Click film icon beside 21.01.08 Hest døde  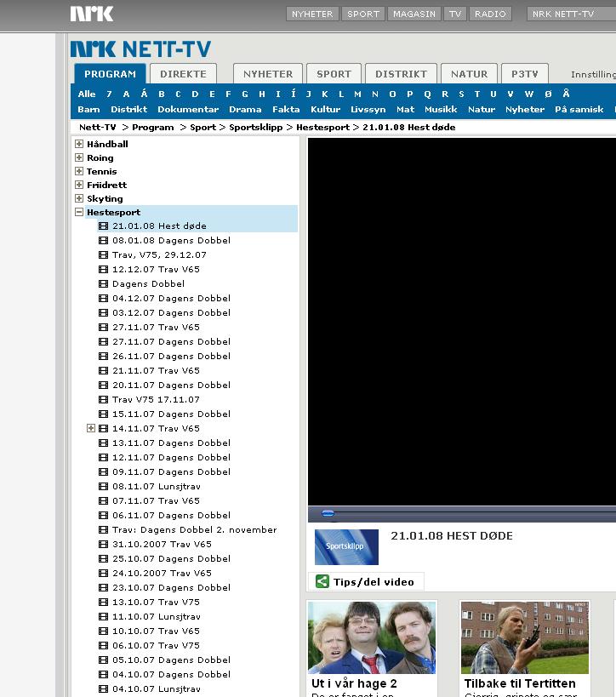[103, 226]
